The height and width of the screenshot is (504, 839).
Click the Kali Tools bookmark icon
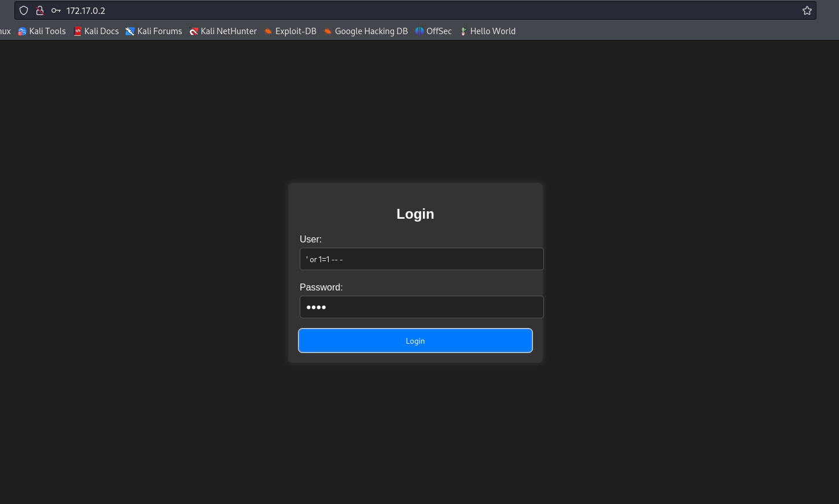[x=22, y=31]
